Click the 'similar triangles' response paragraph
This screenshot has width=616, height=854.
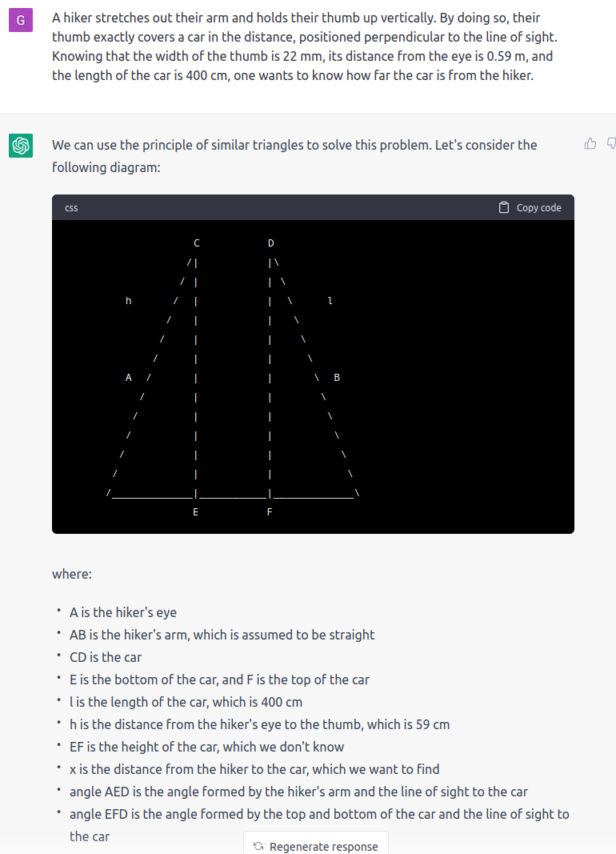pos(294,156)
